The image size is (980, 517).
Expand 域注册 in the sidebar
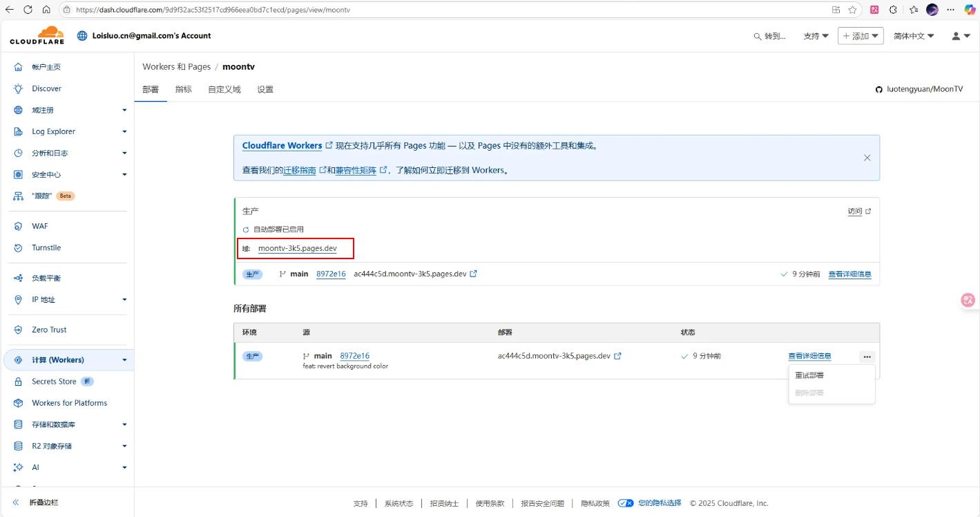(x=124, y=110)
